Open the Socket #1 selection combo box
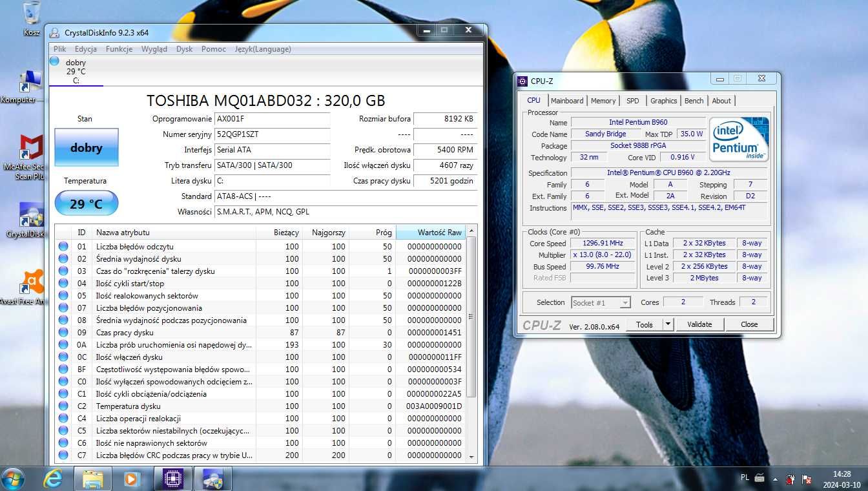 601,302
